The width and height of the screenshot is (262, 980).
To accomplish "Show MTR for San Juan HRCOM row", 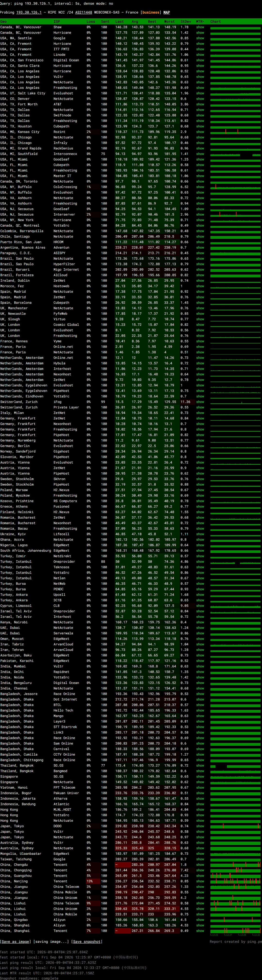I will [x=200, y=242].
